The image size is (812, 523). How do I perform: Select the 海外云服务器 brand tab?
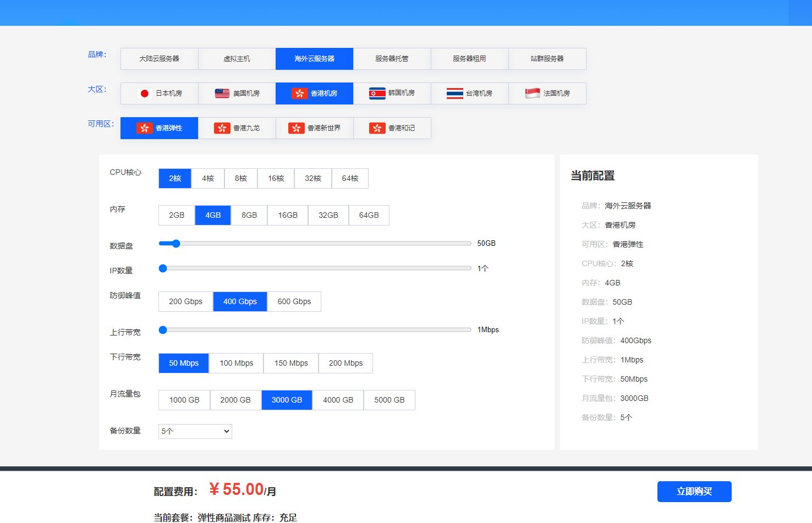point(315,59)
